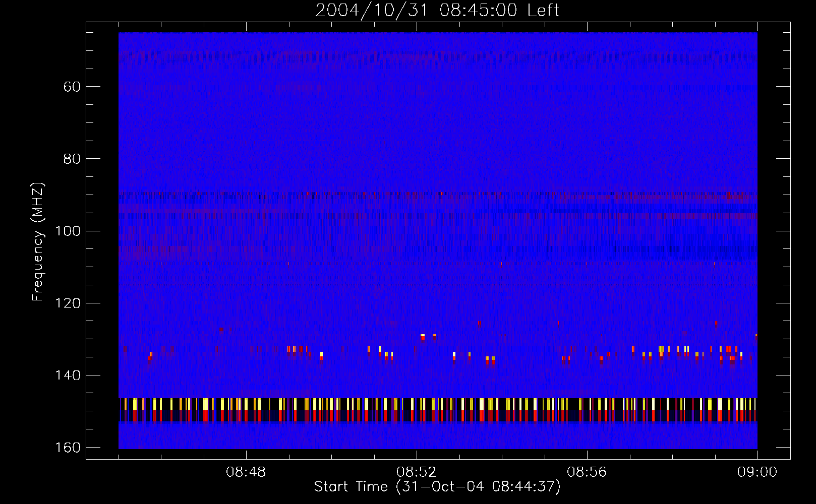Click the 160 frequency tick label
The image size is (816, 504).
coord(67,448)
